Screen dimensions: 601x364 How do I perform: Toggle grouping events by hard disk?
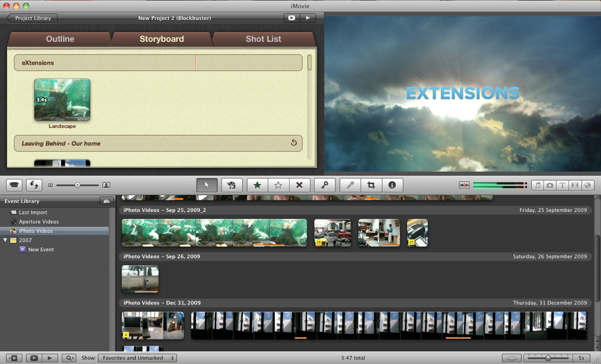click(x=106, y=201)
